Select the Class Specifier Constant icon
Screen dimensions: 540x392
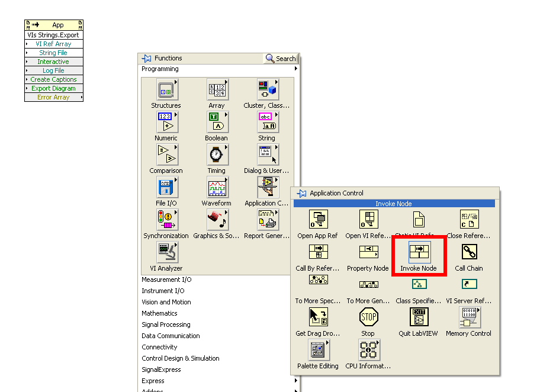419,284
